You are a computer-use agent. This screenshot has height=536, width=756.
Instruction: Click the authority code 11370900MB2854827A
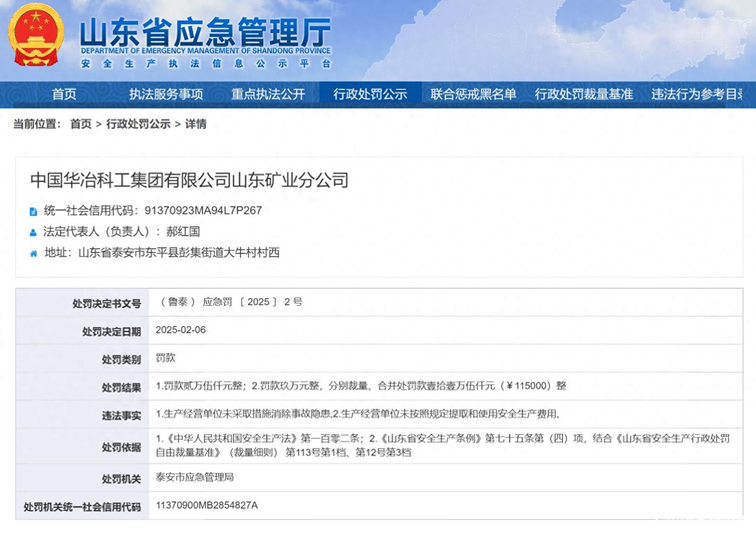pos(206,505)
